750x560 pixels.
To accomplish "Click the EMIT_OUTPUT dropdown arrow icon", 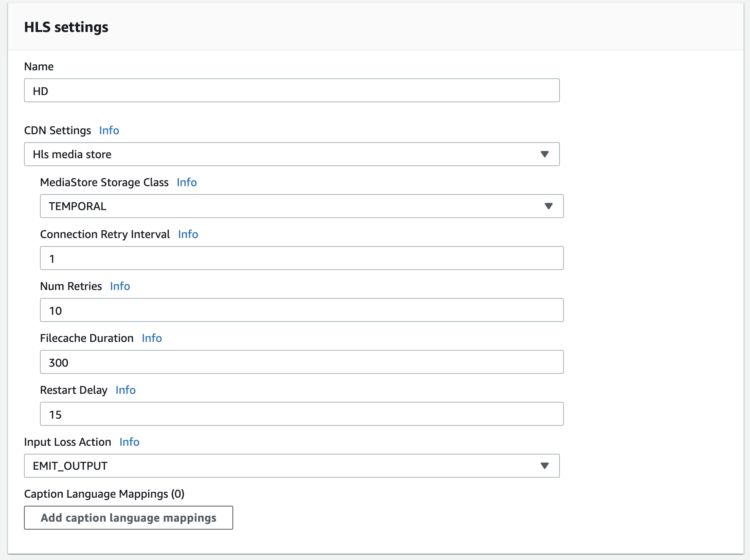I will (544, 466).
